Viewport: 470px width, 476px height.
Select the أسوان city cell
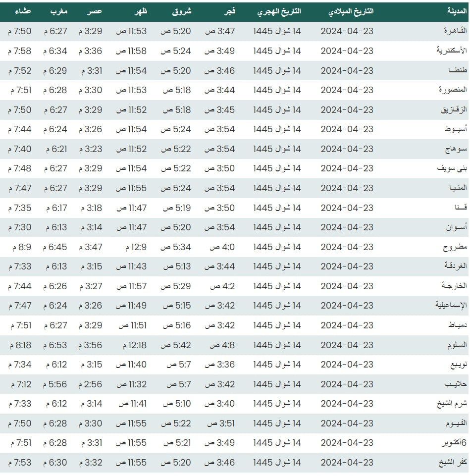(456, 227)
